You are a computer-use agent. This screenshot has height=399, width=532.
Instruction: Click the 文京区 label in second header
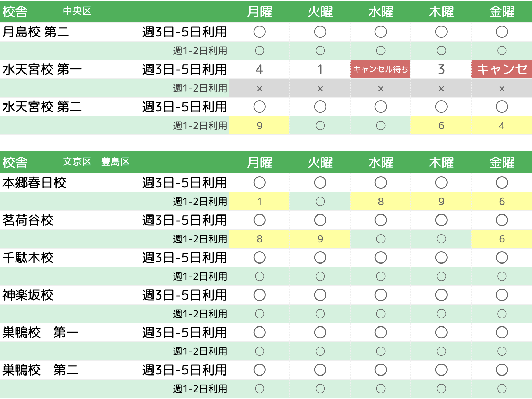pos(77,162)
